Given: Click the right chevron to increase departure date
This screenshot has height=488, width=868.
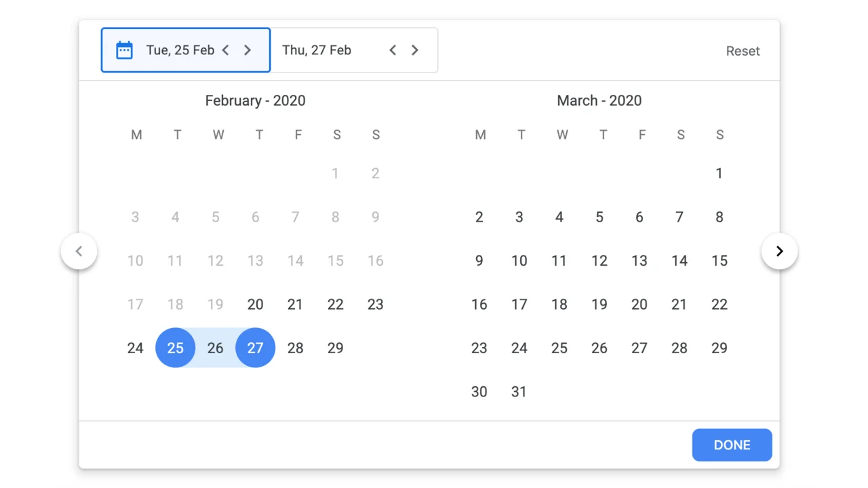Looking at the screenshot, I should click(x=248, y=49).
